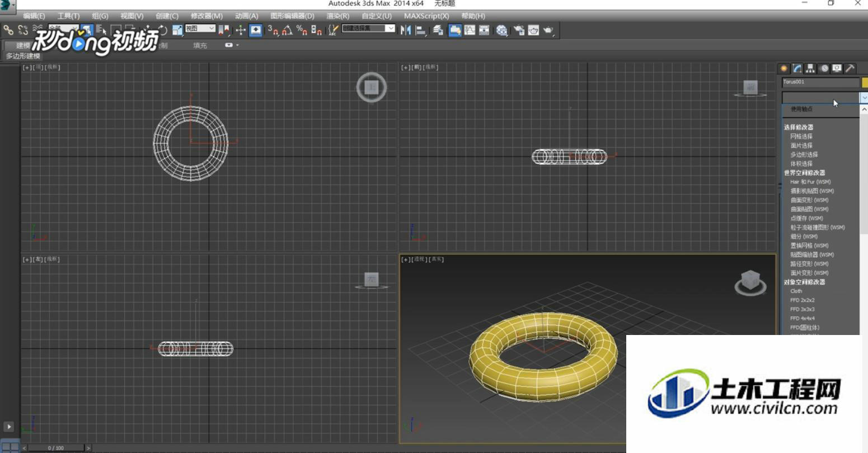868x453 pixels.
Task: Click the Torus001 object name field
Action: [x=820, y=82]
